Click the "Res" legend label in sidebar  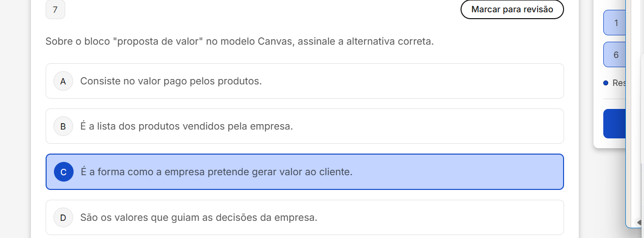[x=618, y=83]
